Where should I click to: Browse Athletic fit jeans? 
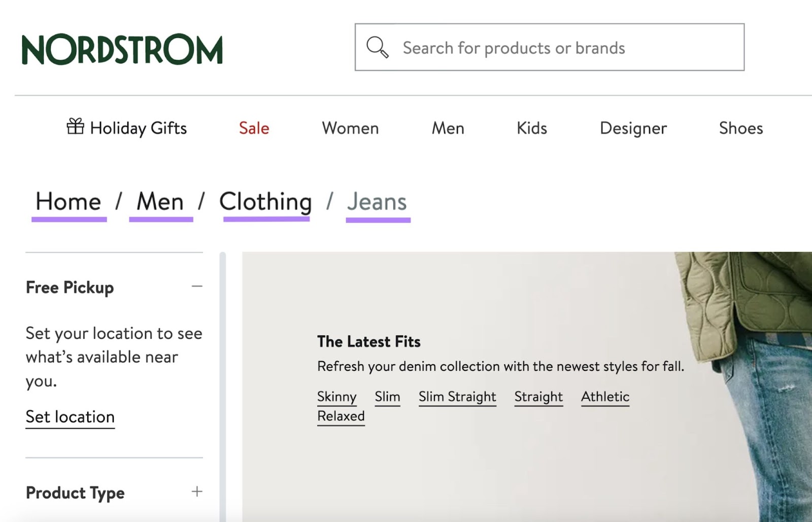[604, 397]
